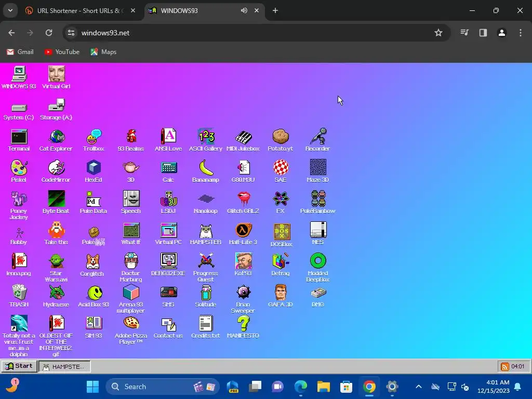The image size is (532, 399).
Task: Expand the tab search dropdown
Action: [x=10, y=10]
